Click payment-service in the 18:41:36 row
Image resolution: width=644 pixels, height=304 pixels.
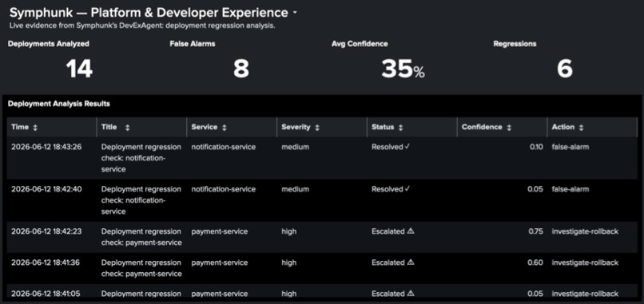point(219,263)
